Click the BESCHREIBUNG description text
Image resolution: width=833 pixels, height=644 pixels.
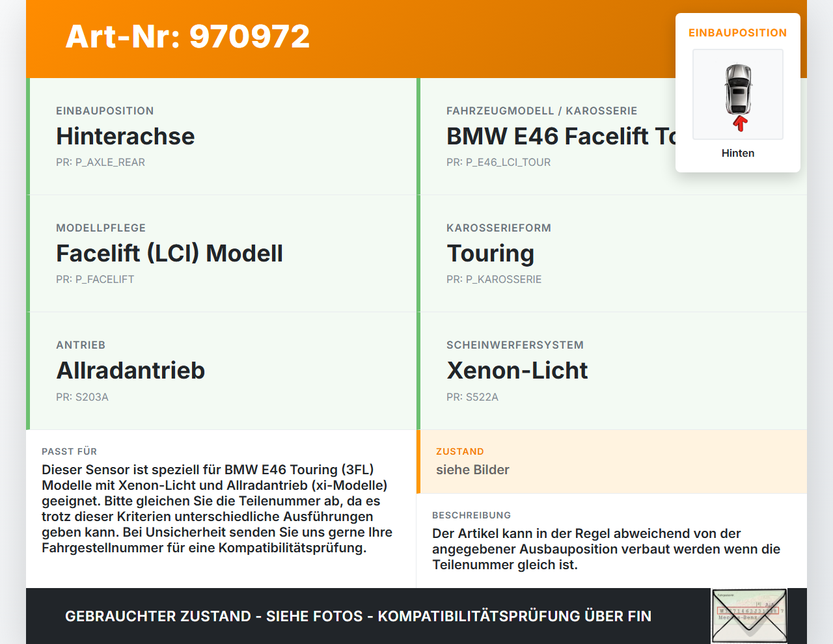(605, 549)
